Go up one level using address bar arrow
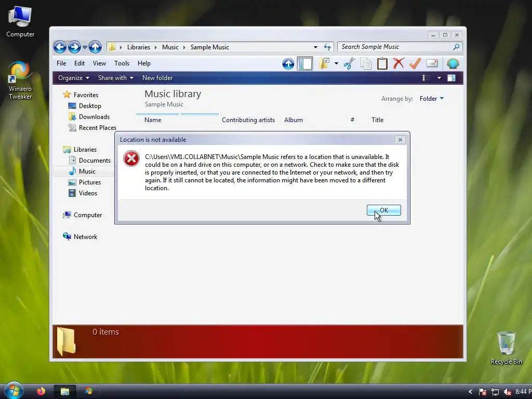The height and width of the screenshot is (399, 532). pos(96,47)
